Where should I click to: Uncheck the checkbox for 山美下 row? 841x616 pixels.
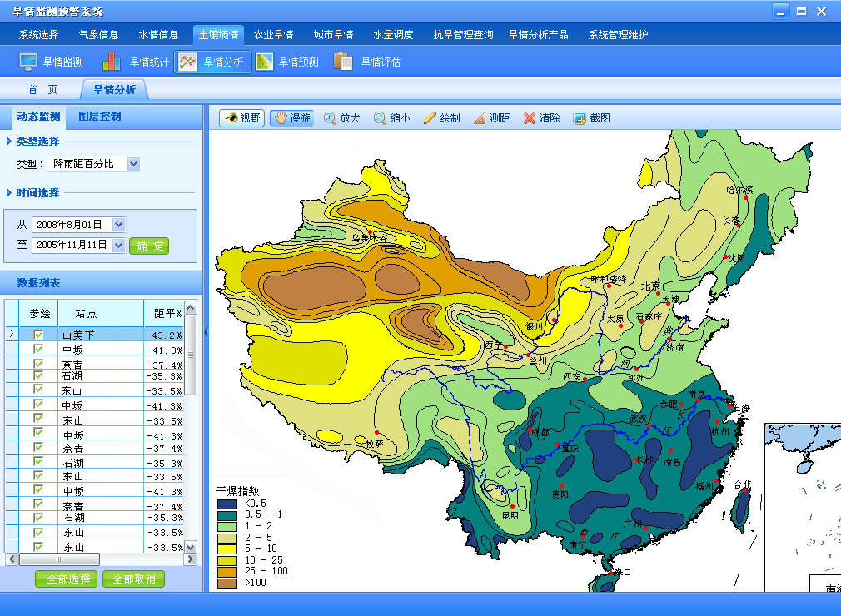(x=38, y=335)
